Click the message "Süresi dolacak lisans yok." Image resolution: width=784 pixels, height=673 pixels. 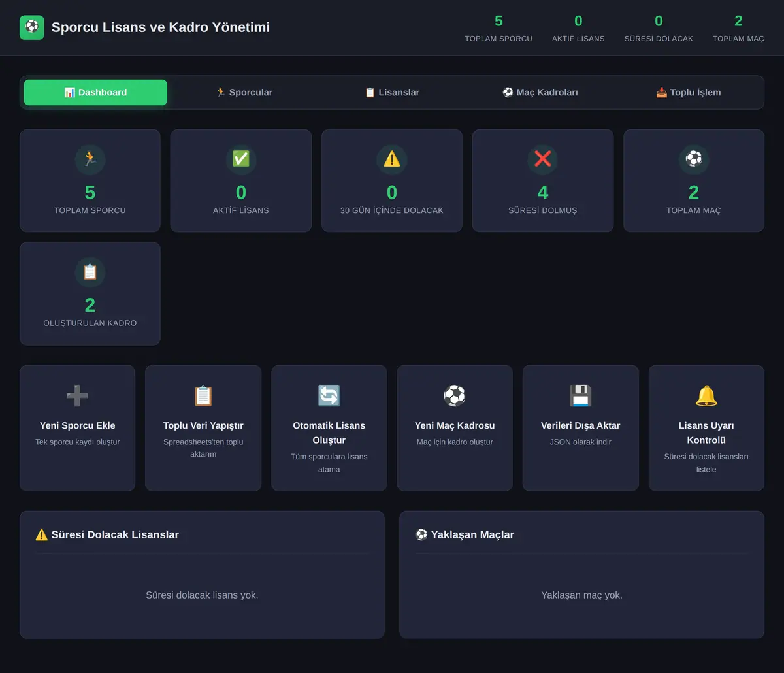pos(202,595)
